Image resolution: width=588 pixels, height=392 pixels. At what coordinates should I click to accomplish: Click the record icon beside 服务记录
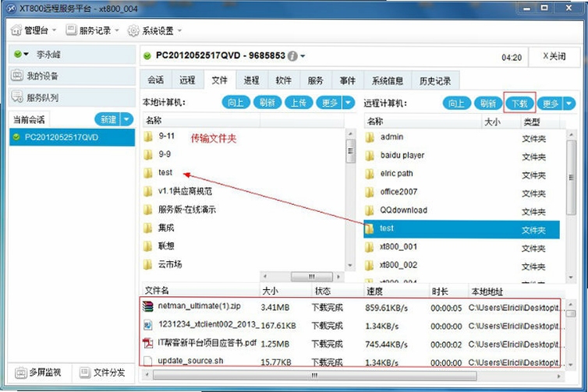tap(71, 30)
